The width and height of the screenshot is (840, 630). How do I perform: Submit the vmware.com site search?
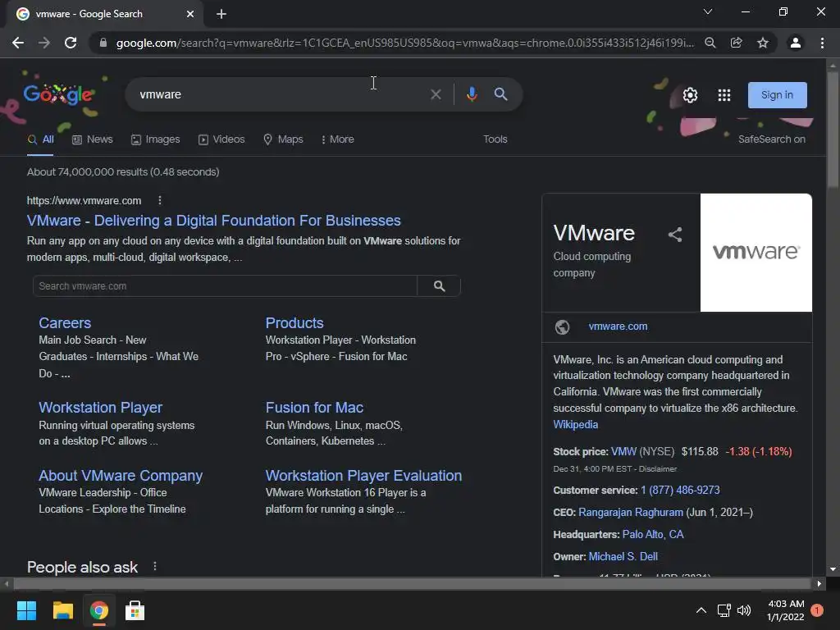coord(440,286)
